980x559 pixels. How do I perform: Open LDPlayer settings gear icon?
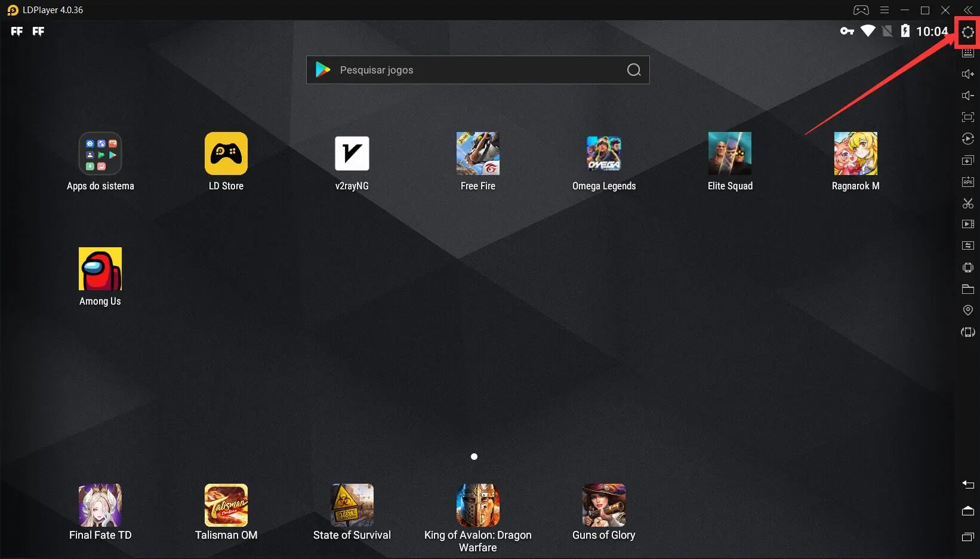point(968,33)
